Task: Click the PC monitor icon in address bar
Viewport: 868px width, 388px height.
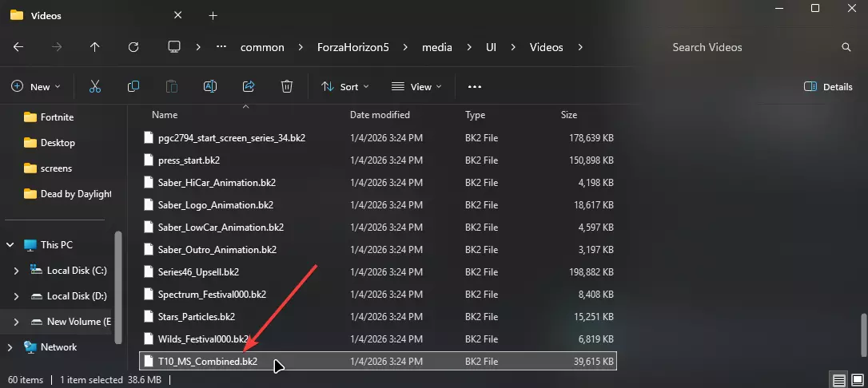Action: (x=174, y=47)
